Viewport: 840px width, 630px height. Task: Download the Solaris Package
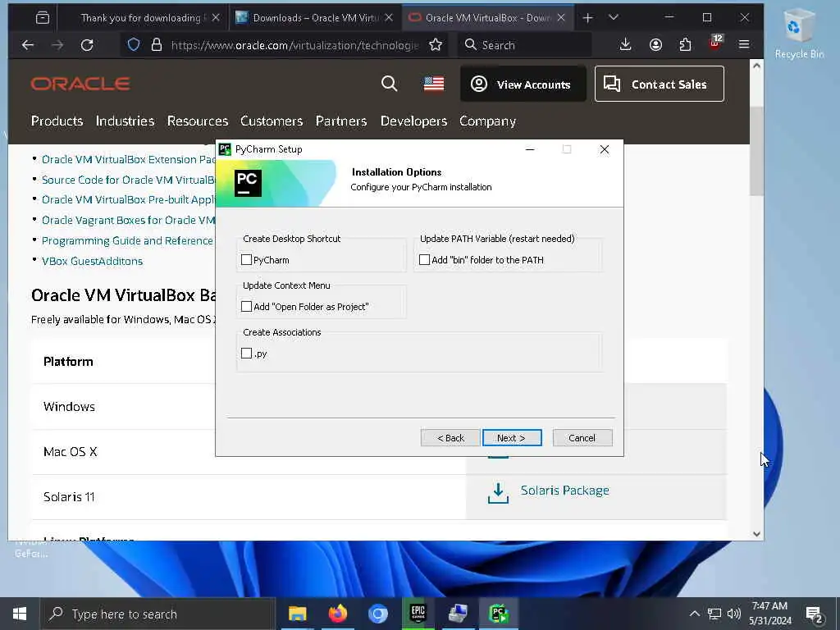tap(564, 491)
